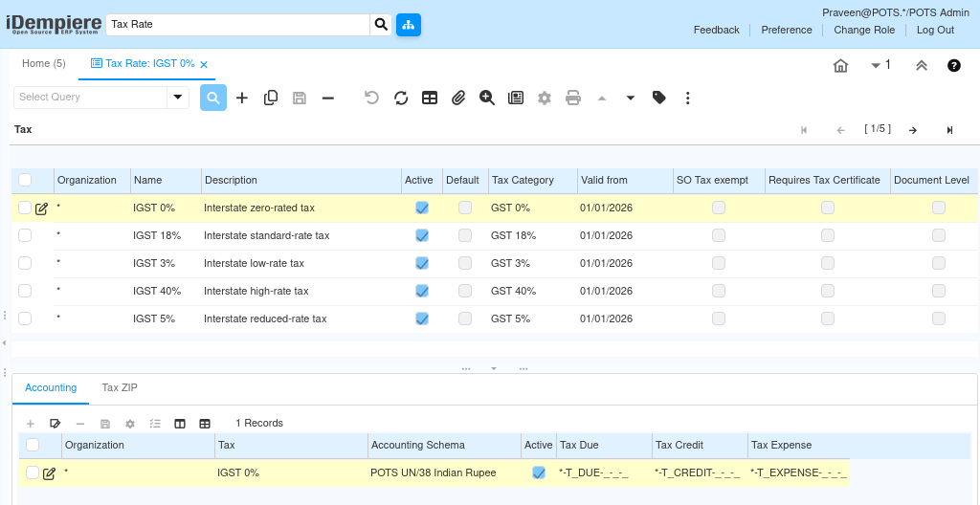This screenshot has height=505, width=980.
Task: Click the Parent Record up-arrow icon
Action: click(602, 99)
